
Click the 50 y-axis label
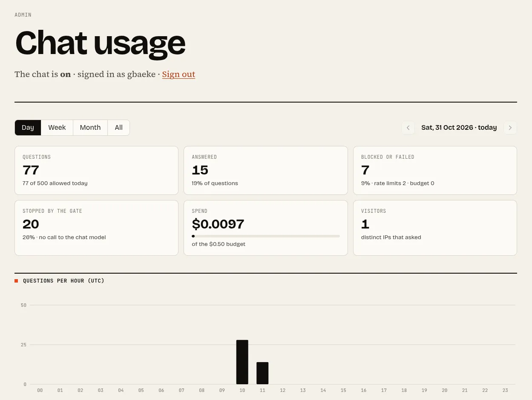pos(23,305)
